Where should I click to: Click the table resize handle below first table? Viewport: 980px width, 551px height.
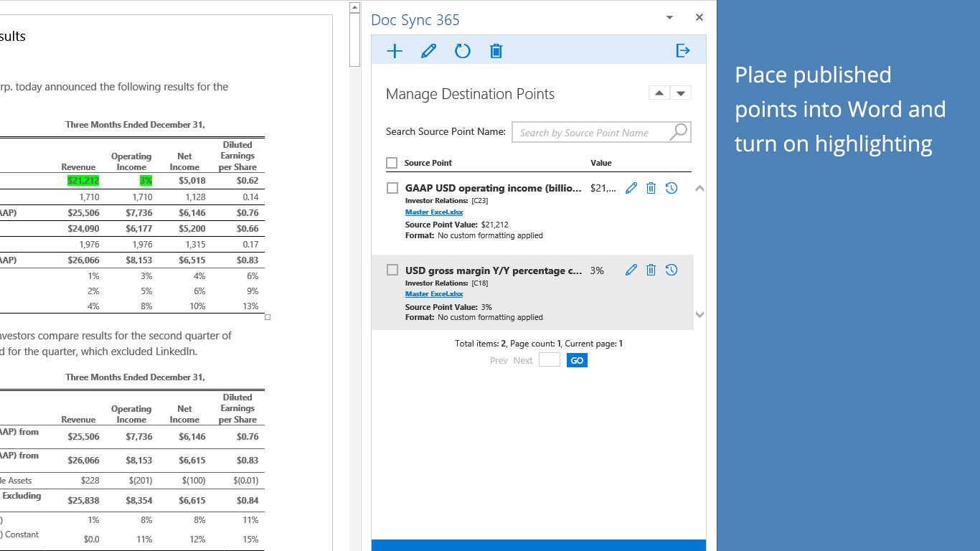point(268,317)
